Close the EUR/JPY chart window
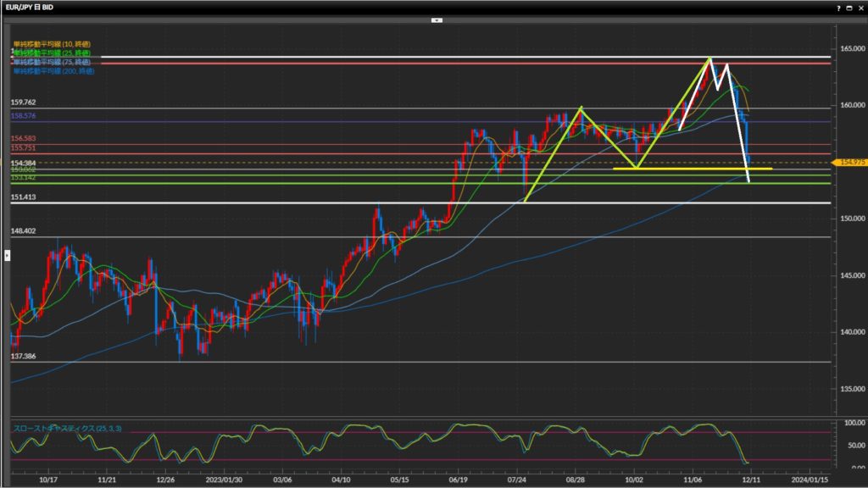The width and height of the screenshot is (868, 488). [x=860, y=7]
